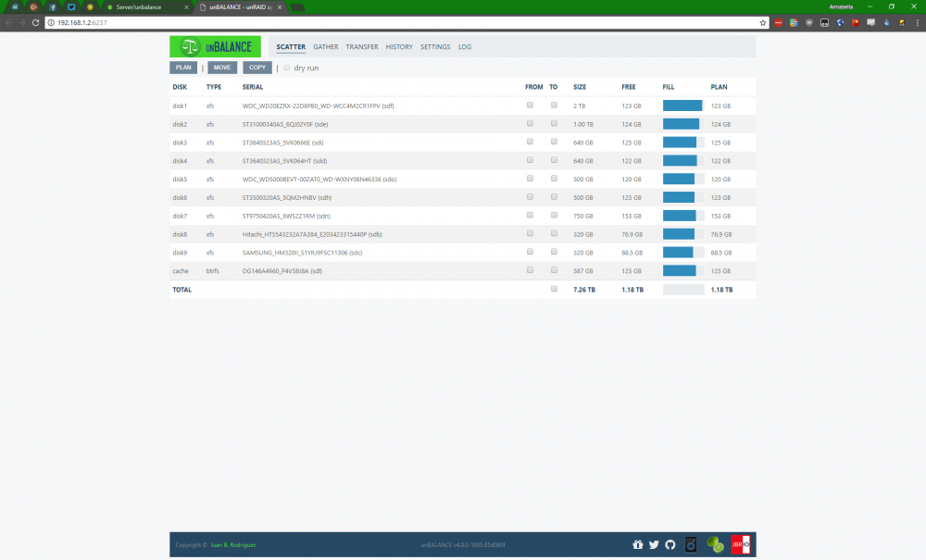Screen dimensions: 926x560
Task: Open the GitHub icon in footer
Action: pyautogui.click(x=669, y=544)
